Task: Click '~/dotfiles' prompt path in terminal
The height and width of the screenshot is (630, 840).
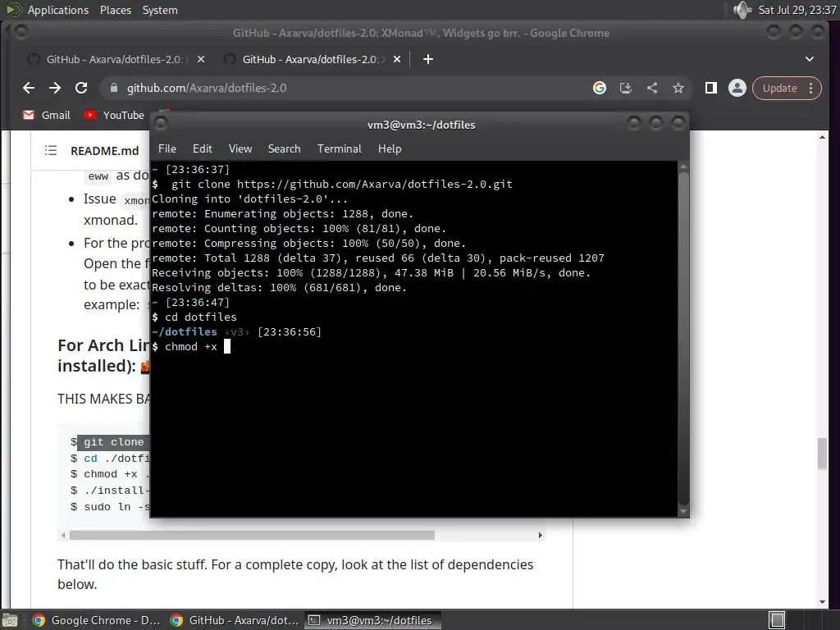Action: click(185, 331)
